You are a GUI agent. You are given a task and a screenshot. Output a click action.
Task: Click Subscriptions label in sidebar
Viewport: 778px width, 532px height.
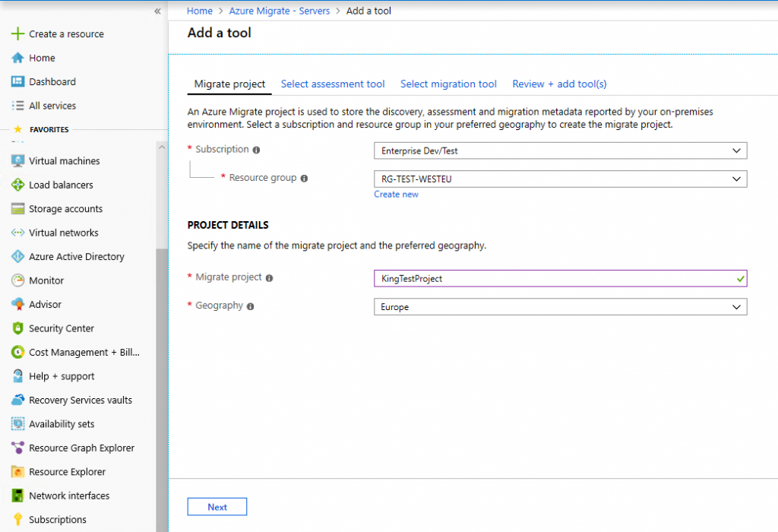(x=58, y=519)
